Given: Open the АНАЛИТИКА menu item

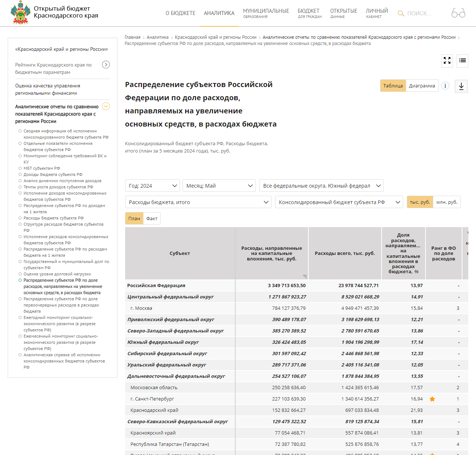Looking at the screenshot, I should pyautogui.click(x=219, y=13).
